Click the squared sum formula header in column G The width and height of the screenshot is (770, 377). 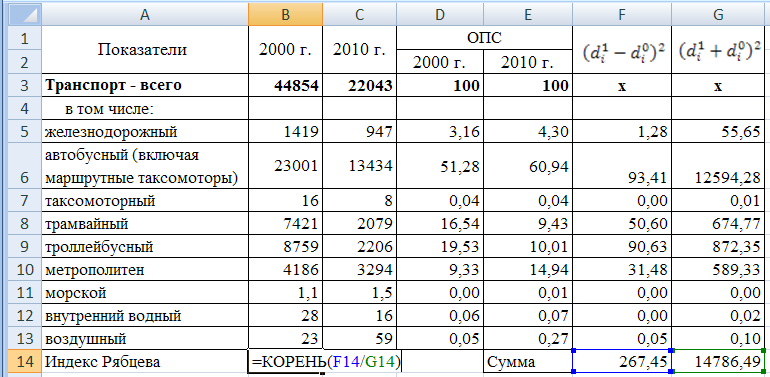point(718,50)
